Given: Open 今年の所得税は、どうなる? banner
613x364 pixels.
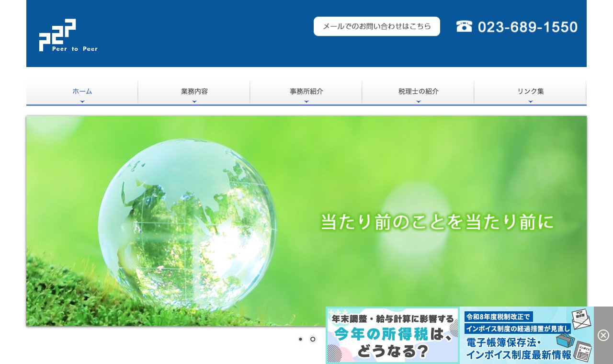Looking at the screenshot, I should coord(392,335).
